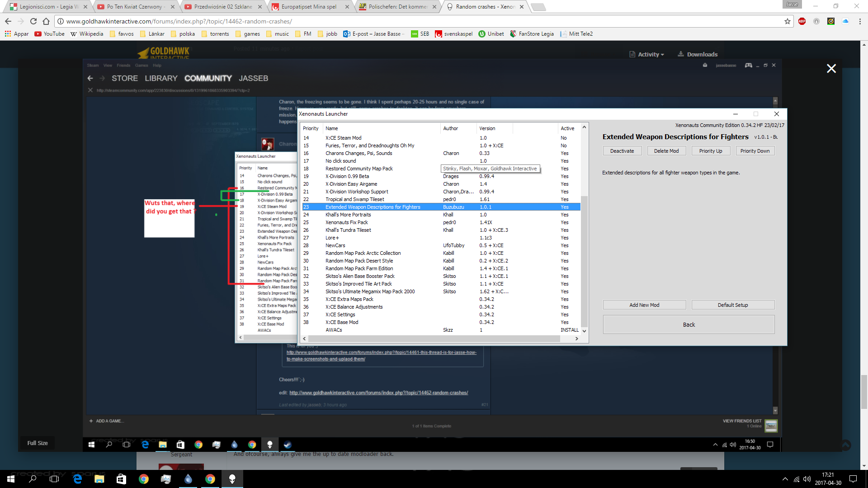Viewport: 868px width, 488px height.
Task: Open the Wikipedia bookmark
Action: coord(87,34)
